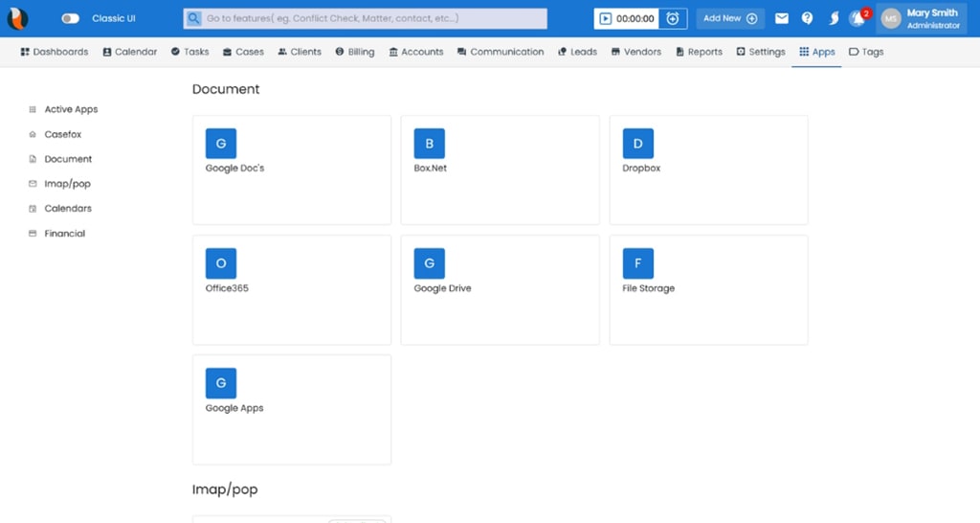Click the Add New button
Viewport: 980px width, 523px height.
730,18
